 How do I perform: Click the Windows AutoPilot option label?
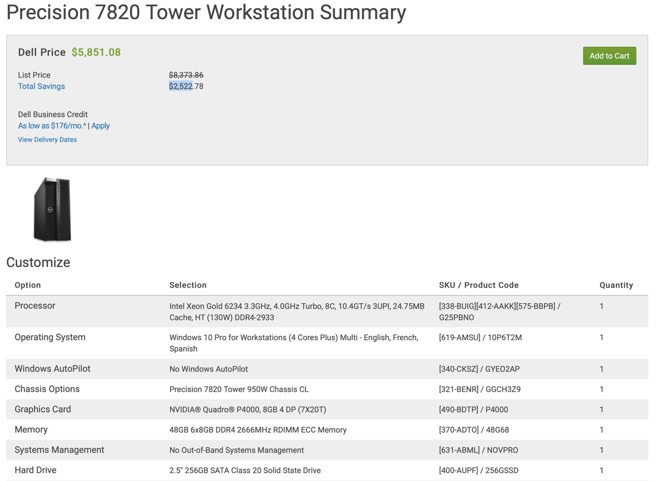52,369
